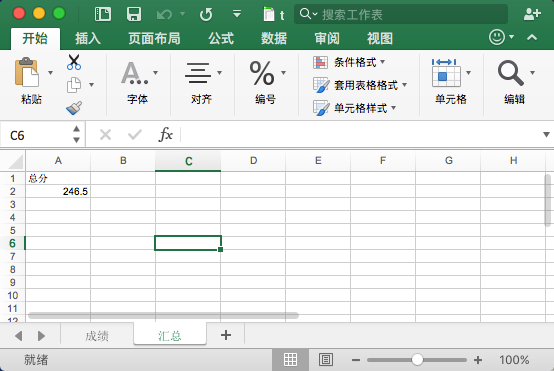This screenshot has height=371, width=554.
Task: Copy using the duplicate pages icon
Action: [74, 85]
